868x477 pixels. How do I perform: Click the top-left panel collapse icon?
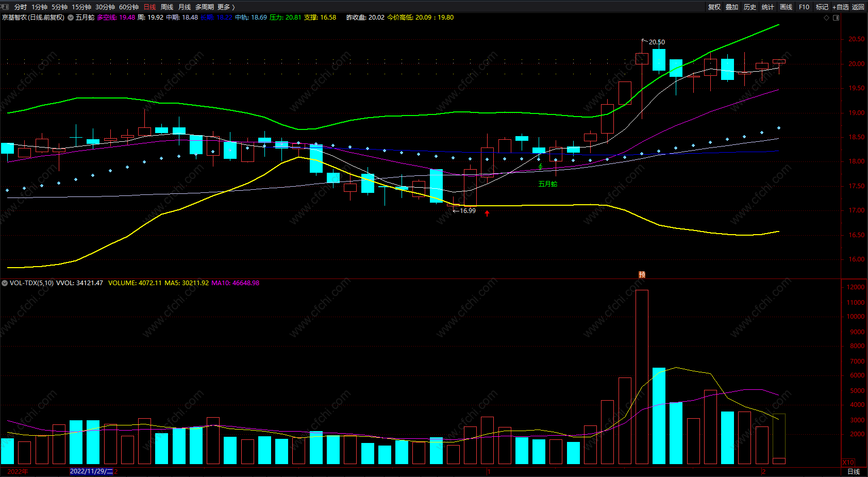[5, 7]
